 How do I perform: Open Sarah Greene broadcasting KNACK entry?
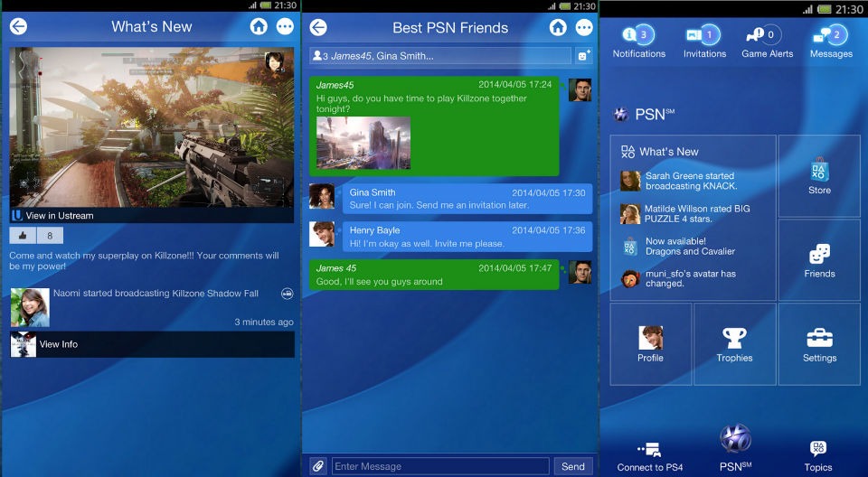click(679, 181)
